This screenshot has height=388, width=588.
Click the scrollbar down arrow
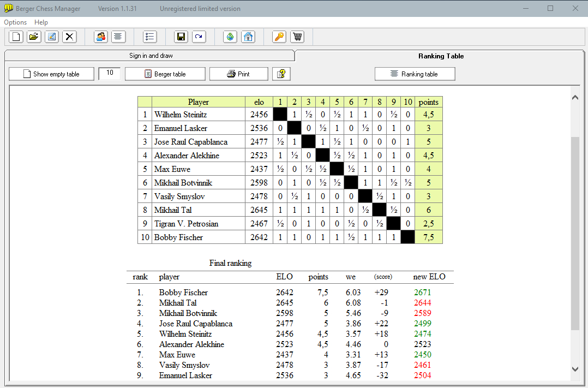point(575,369)
